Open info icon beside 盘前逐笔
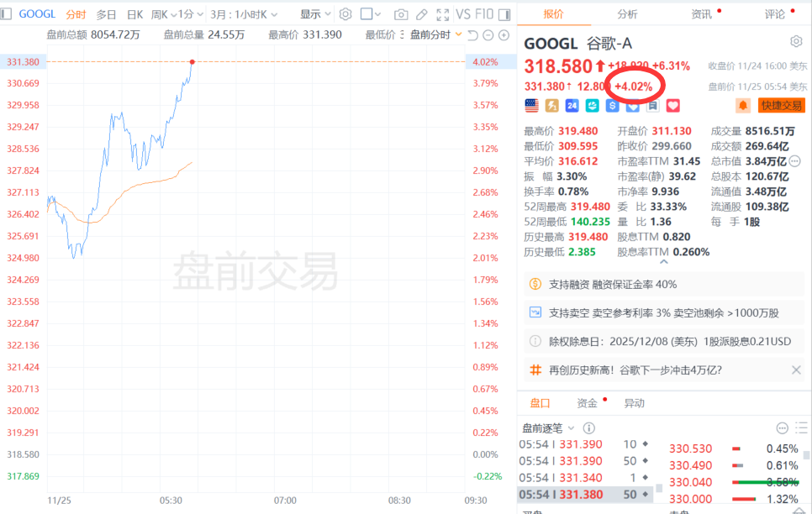This screenshot has height=514, width=812. pyautogui.click(x=588, y=428)
